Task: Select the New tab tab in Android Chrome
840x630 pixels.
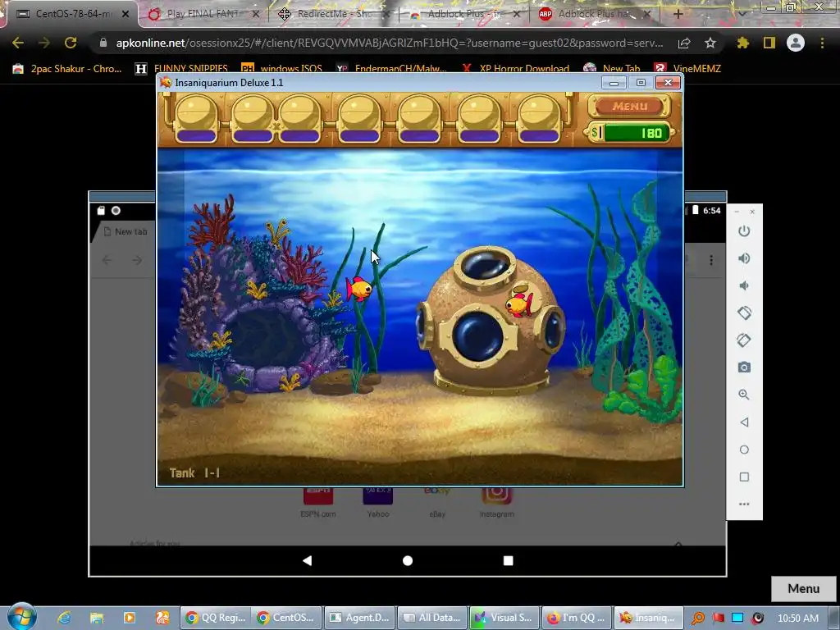Action: click(x=126, y=231)
